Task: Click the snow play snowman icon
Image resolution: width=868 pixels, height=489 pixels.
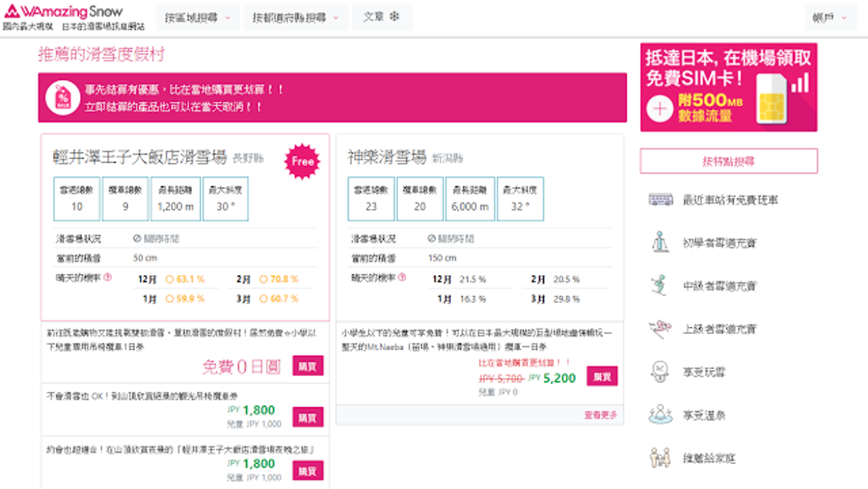Action: pyautogui.click(x=660, y=372)
